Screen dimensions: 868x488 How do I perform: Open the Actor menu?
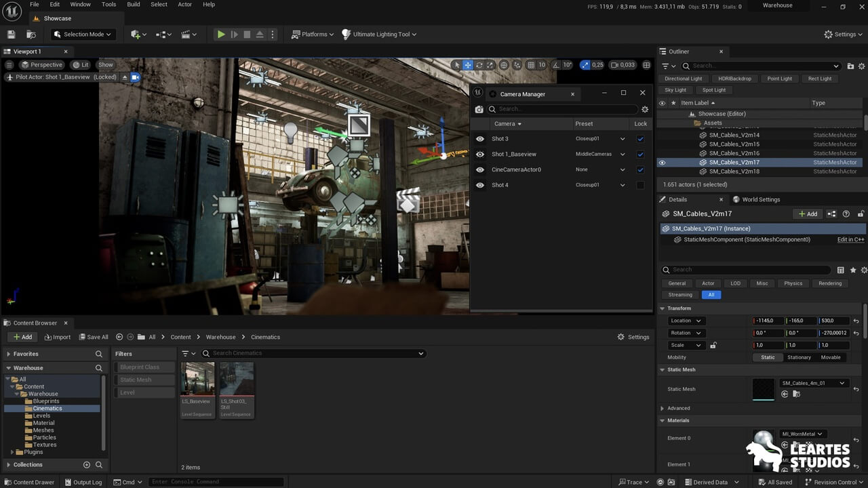[184, 5]
